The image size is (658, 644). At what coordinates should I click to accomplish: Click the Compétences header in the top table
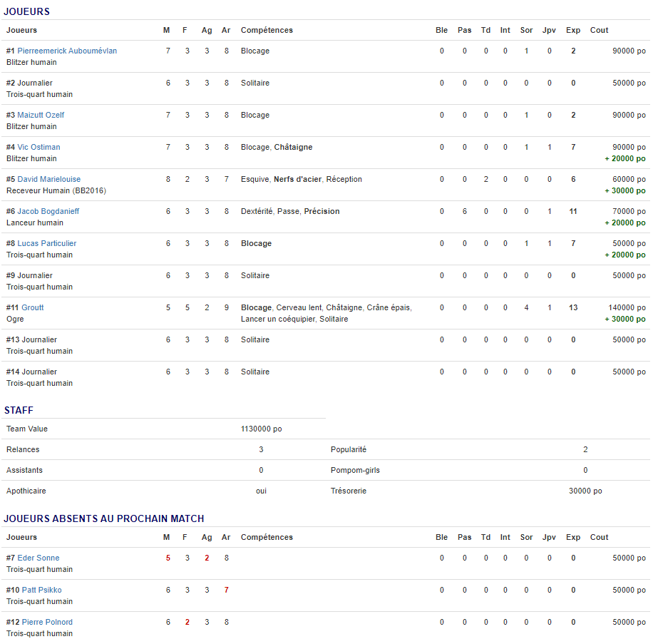click(267, 31)
